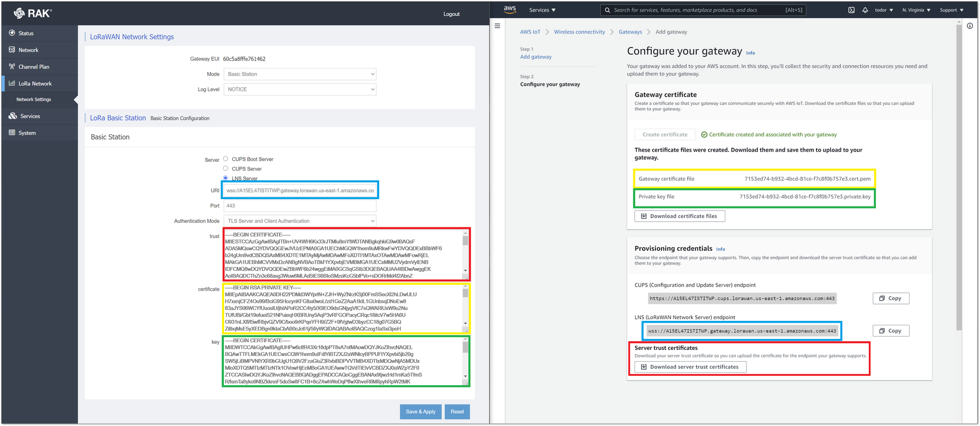This screenshot has height=426, width=980.
Task: Open AWS CloudShell terminal icon
Action: [x=851, y=10]
